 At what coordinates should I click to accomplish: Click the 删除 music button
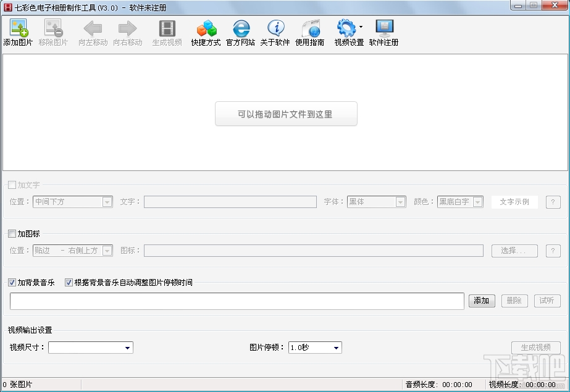(x=514, y=301)
